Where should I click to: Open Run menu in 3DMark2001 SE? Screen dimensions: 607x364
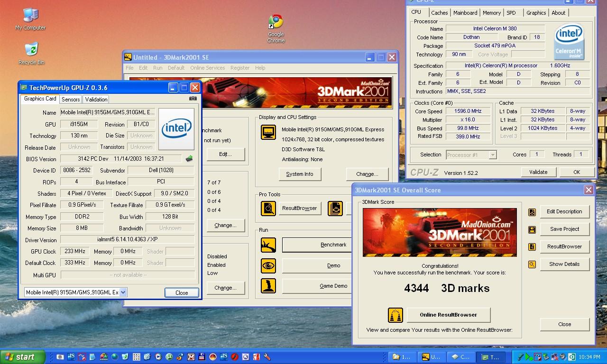point(158,68)
